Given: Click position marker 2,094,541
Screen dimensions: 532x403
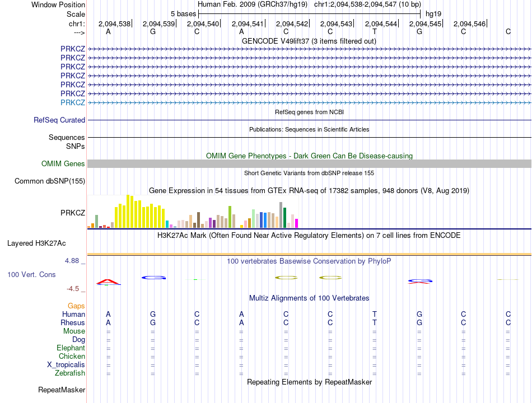Looking at the screenshot, I should (248, 24).
